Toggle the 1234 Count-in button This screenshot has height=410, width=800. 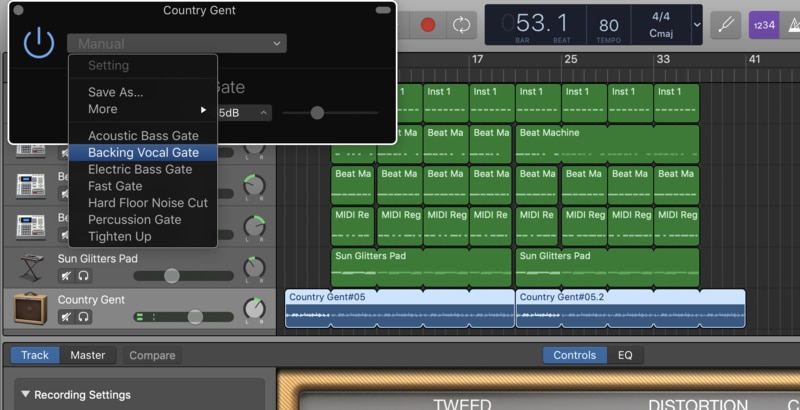[x=764, y=25]
